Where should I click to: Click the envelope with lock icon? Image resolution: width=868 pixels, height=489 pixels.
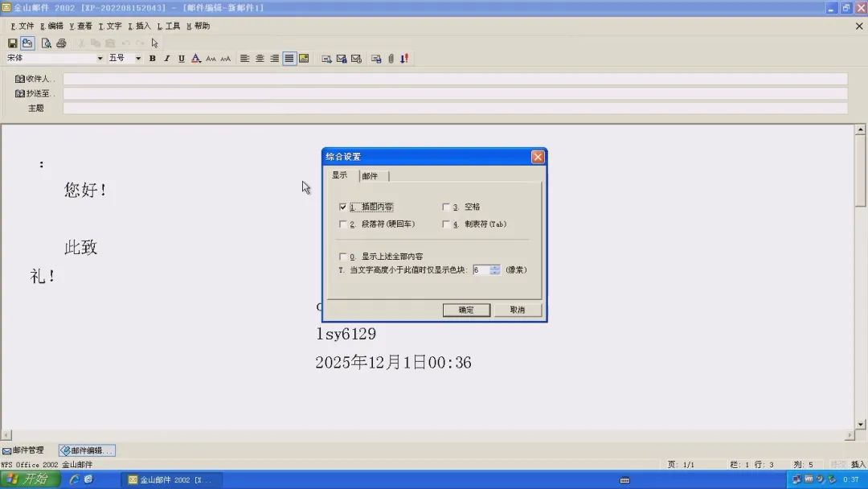click(x=342, y=59)
